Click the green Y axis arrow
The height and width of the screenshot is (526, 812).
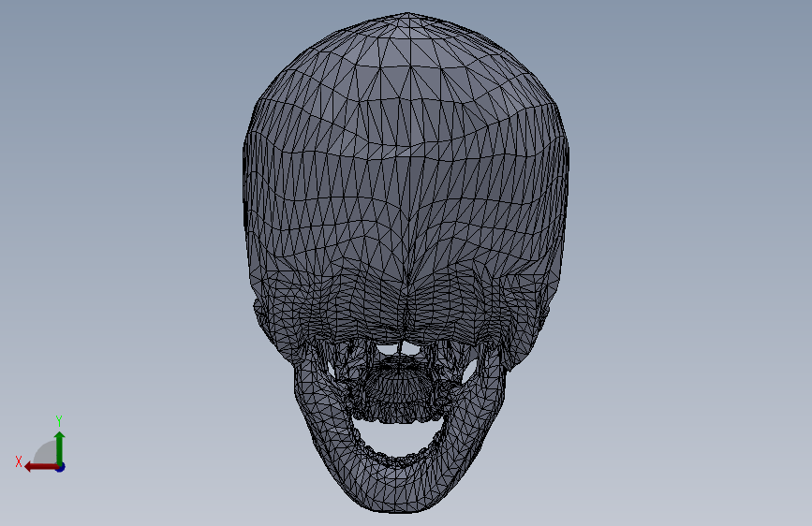[x=60, y=447]
